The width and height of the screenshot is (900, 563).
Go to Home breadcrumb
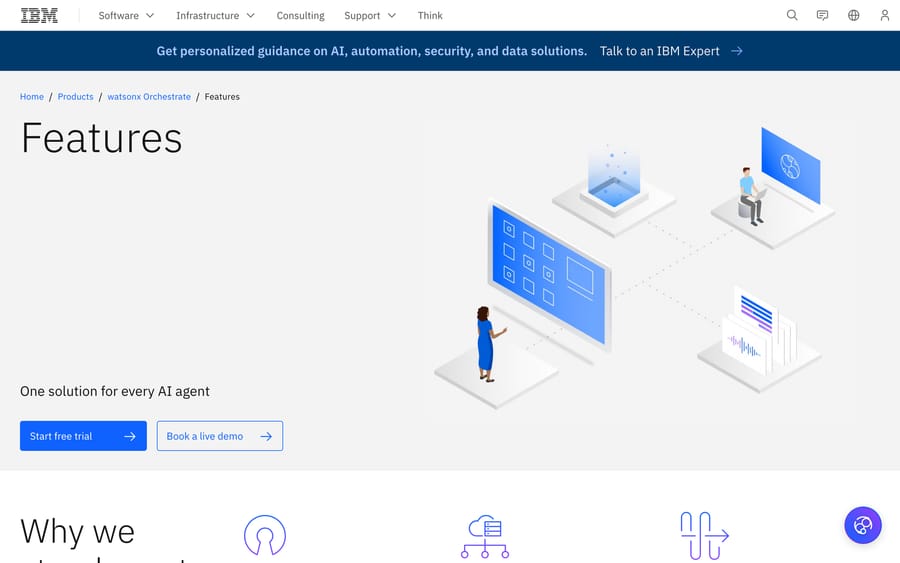[x=32, y=96]
